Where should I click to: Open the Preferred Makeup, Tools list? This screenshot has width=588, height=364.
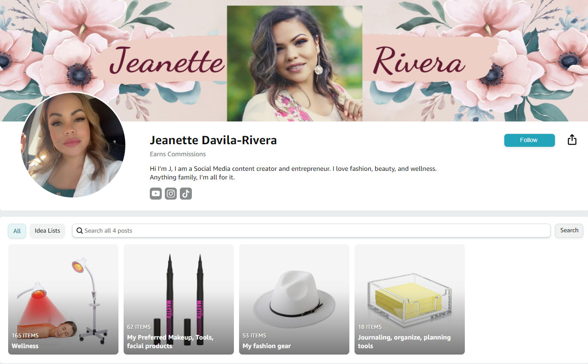tap(179, 299)
